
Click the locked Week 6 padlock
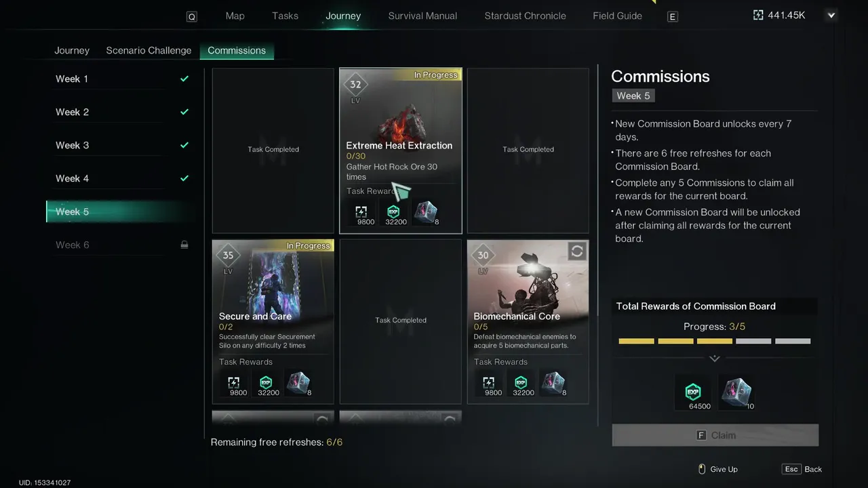pos(184,245)
